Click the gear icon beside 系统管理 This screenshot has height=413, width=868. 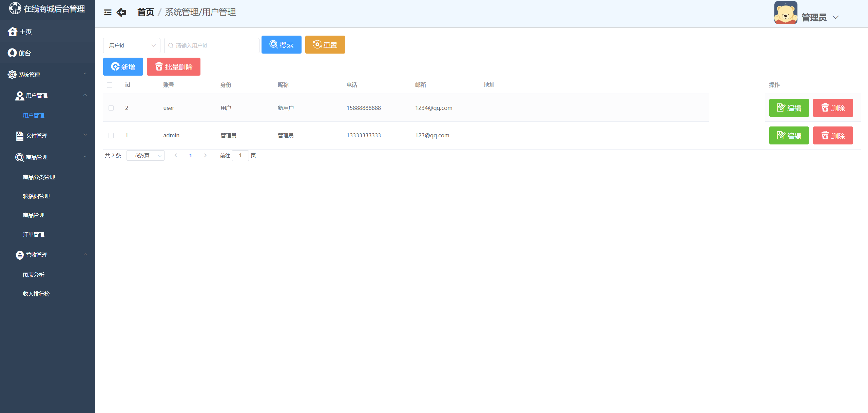point(12,75)
